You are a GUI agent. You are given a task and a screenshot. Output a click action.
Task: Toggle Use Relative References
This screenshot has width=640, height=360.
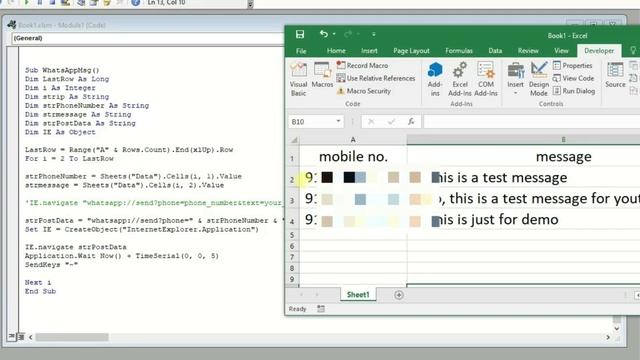pyautogui.click(x=376, y=78)
